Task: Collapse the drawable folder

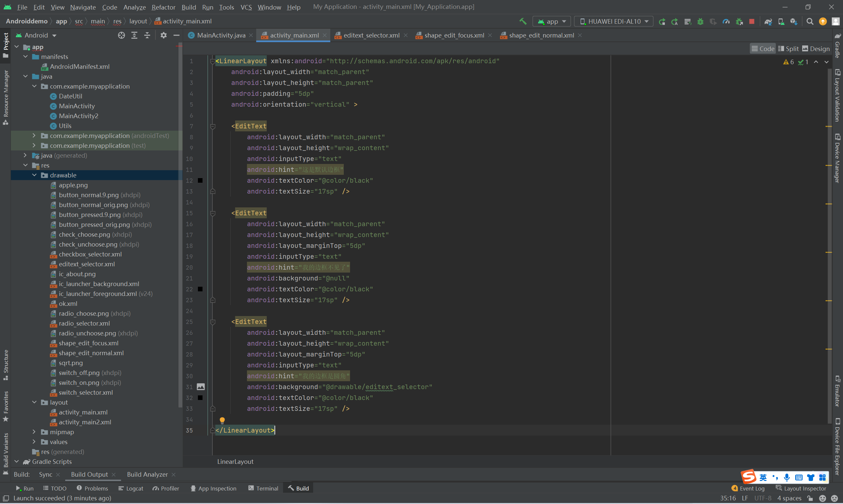Action: point(34,175)
